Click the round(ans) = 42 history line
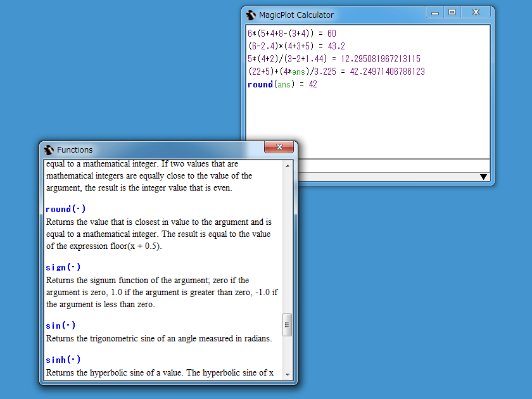 (282, 84)
